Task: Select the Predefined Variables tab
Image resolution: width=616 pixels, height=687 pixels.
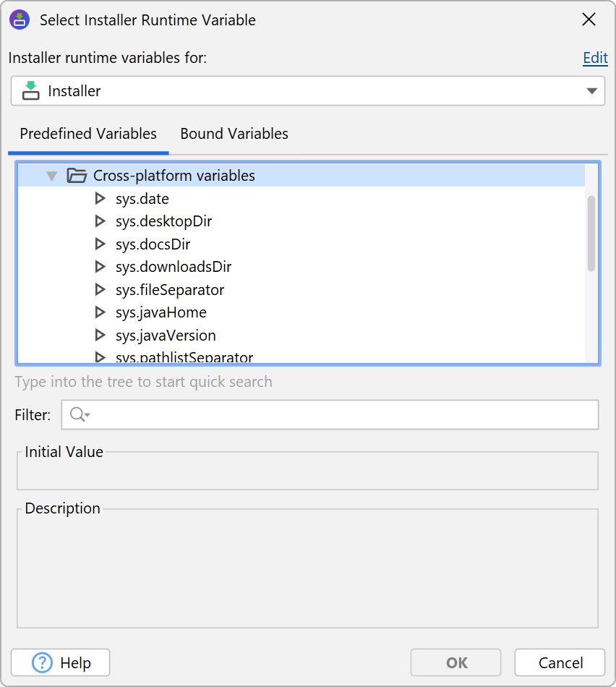Action: tap(88, 134)
